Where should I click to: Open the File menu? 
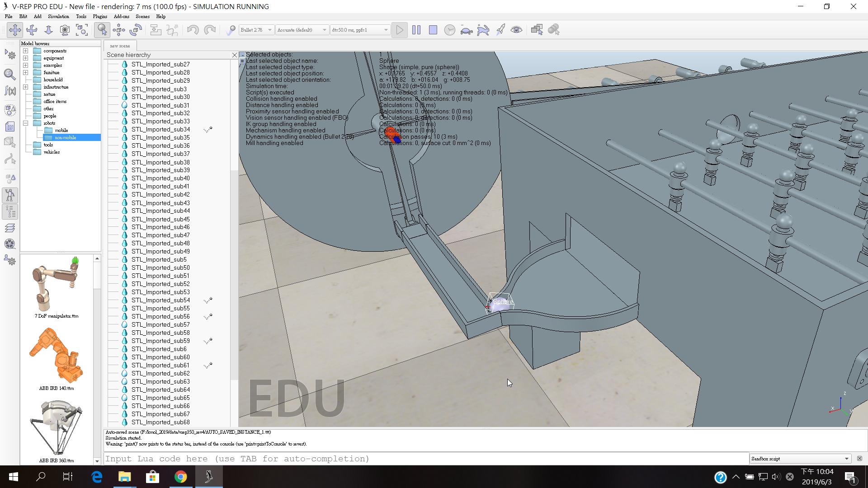9,16
